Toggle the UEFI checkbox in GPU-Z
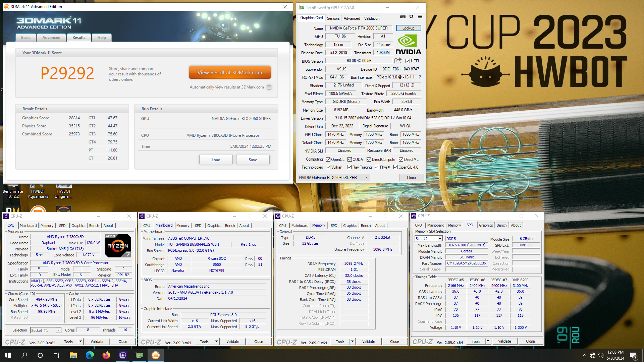Viewport: 644px width, 362px height. point(408,61)
